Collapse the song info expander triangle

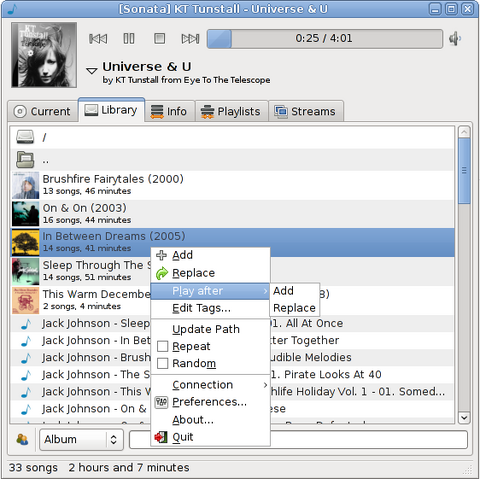[92, 71]
